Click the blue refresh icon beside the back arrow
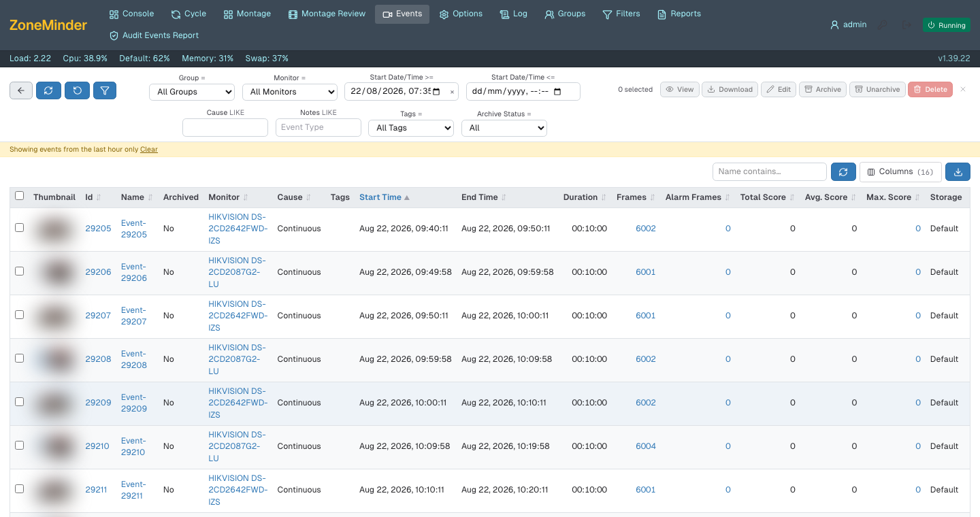The image size is (980, 517). [x=49, y=90]
